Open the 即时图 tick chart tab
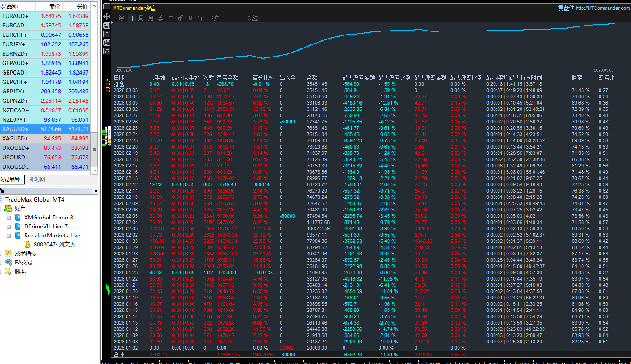This screenshot has width=631, height=364. pos(37,180)
